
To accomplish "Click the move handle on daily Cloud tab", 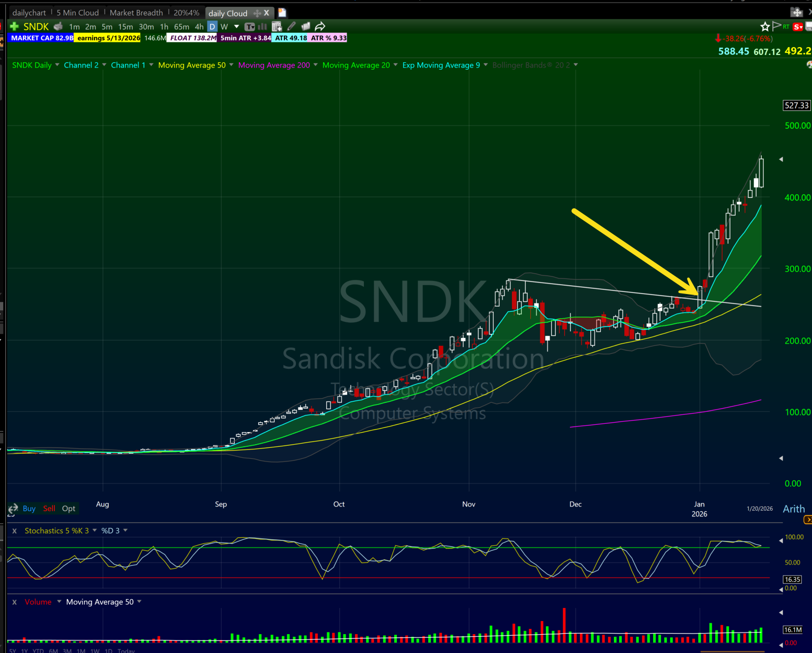I will point(257,13).
